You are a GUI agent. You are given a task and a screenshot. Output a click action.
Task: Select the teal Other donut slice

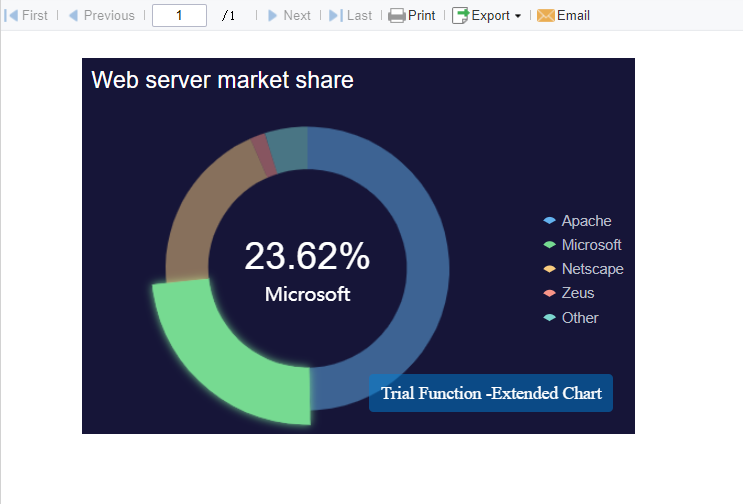point(290,149)
